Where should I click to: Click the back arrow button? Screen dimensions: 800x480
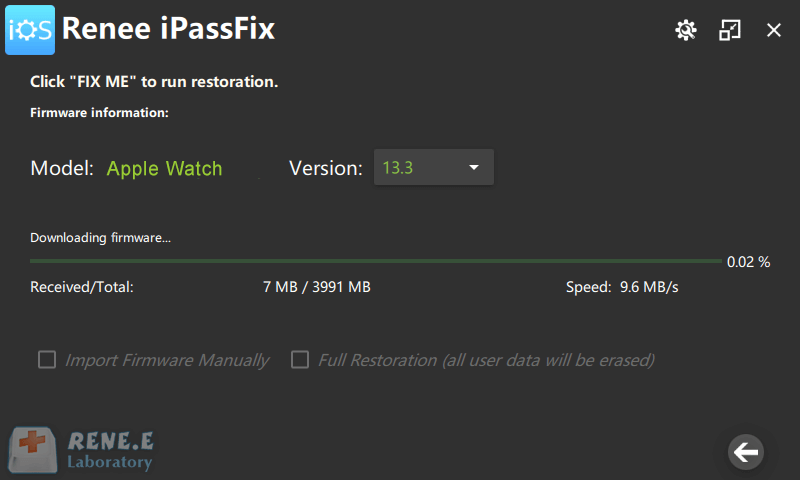pyautogui.click(x=745, y=452)
